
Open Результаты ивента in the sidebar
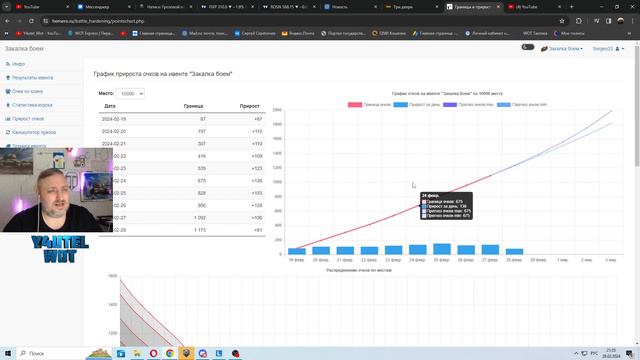coord(29,78)
